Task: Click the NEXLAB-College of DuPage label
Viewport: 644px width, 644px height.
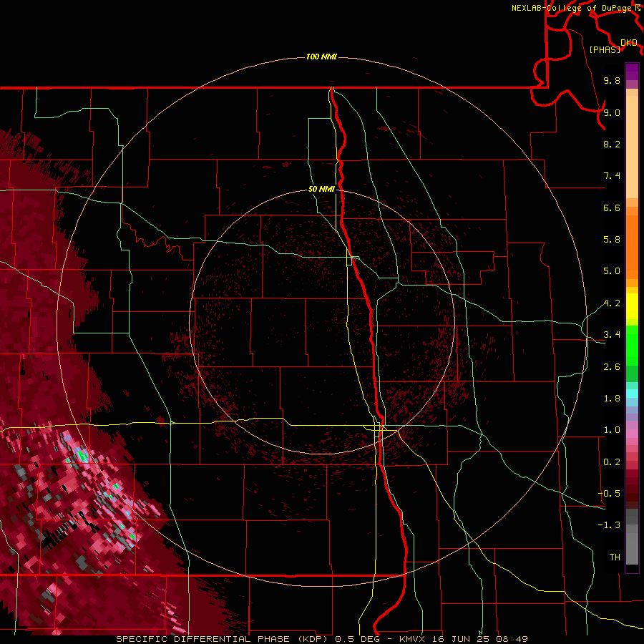Action: [x=572, y=8]
